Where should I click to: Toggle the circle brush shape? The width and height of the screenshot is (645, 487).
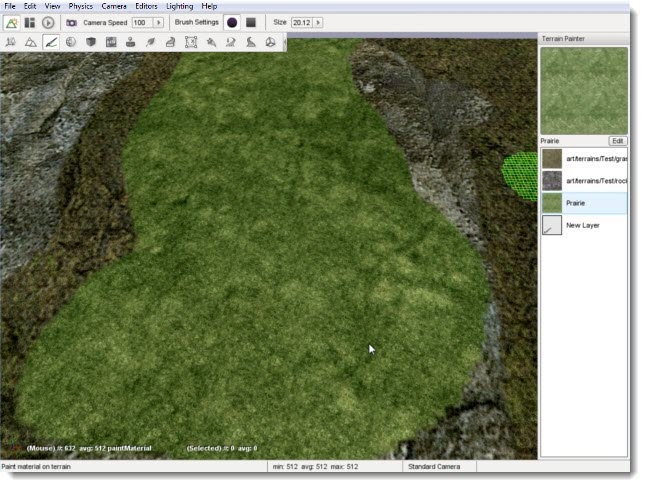232,22
